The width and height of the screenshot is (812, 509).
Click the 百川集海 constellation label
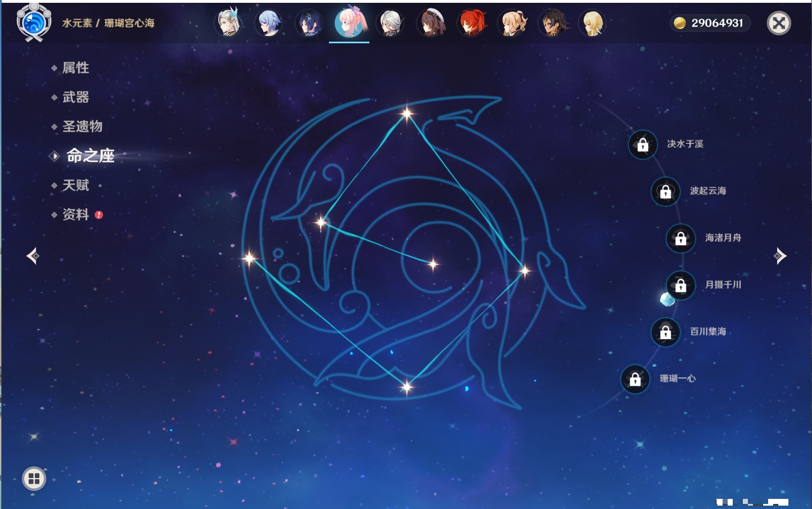[x=708, y=331]
